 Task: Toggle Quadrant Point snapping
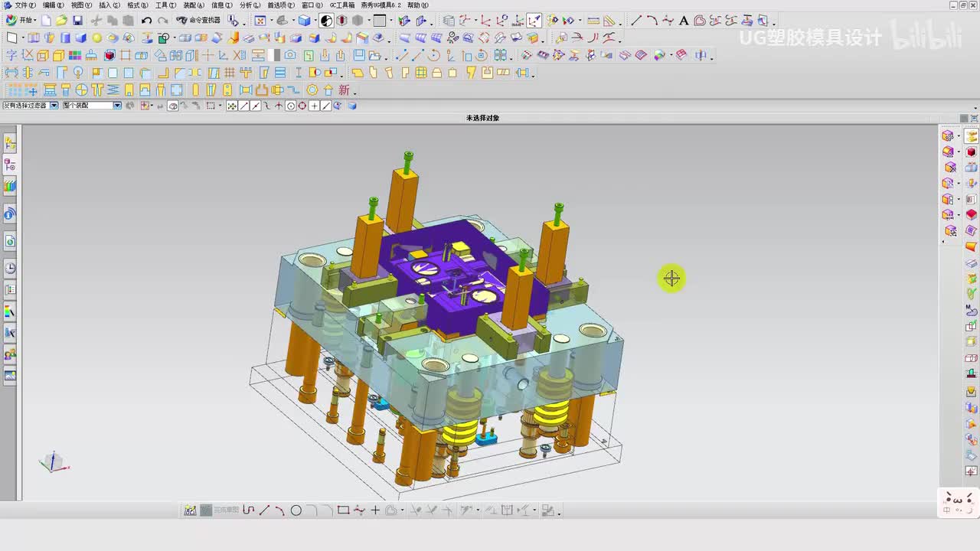[302, 106]
